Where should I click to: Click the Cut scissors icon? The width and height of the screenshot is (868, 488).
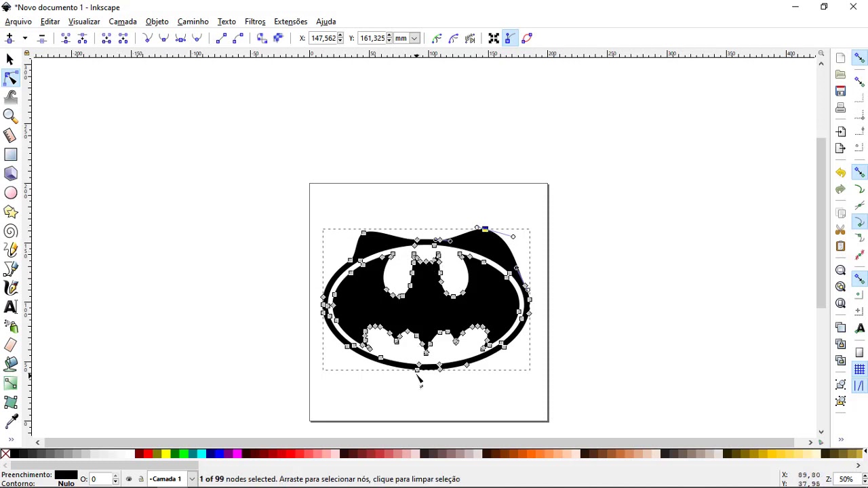841,230
